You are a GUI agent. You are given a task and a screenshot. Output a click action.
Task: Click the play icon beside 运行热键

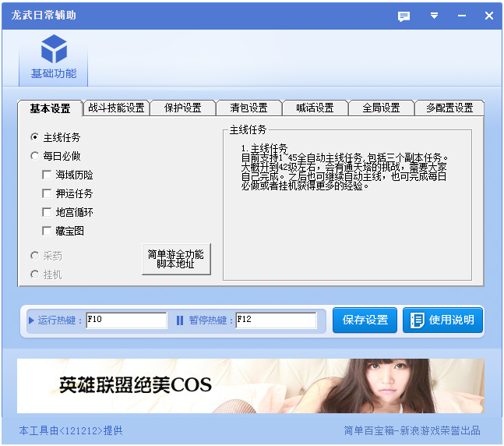[31, 320]
